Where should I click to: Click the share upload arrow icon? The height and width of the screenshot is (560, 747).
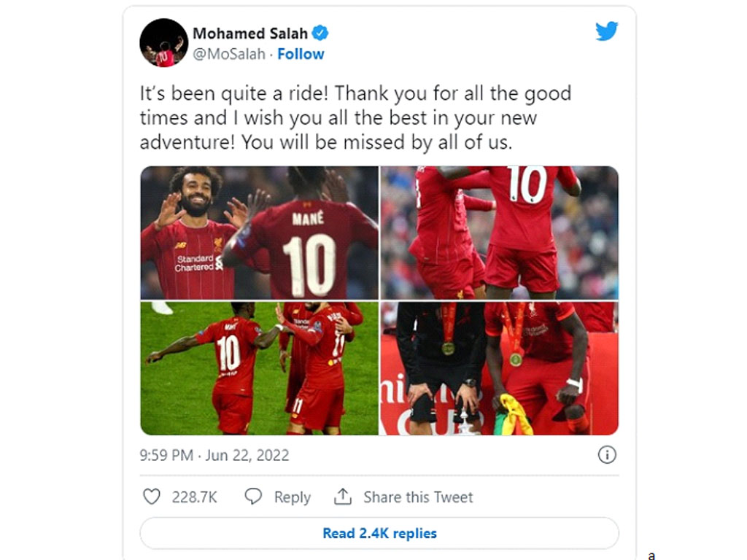coord(343,496)
